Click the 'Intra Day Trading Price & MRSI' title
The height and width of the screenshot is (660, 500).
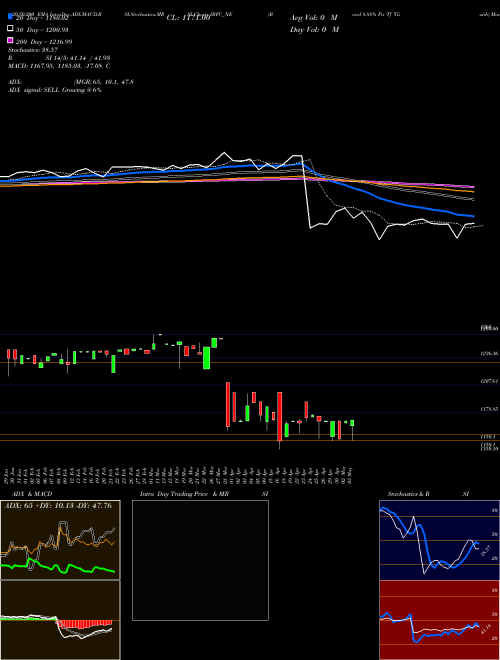[204, 494]
